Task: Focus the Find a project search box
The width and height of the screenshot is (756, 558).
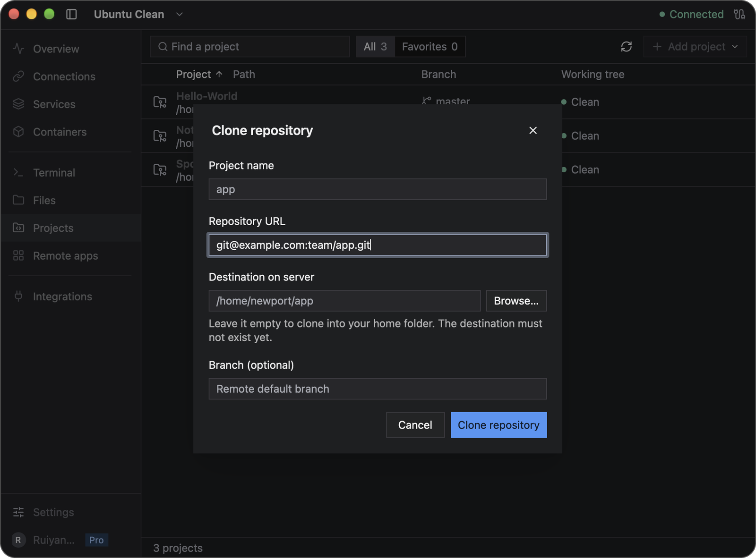Action: pyautogui.click(x=249, y=47)
